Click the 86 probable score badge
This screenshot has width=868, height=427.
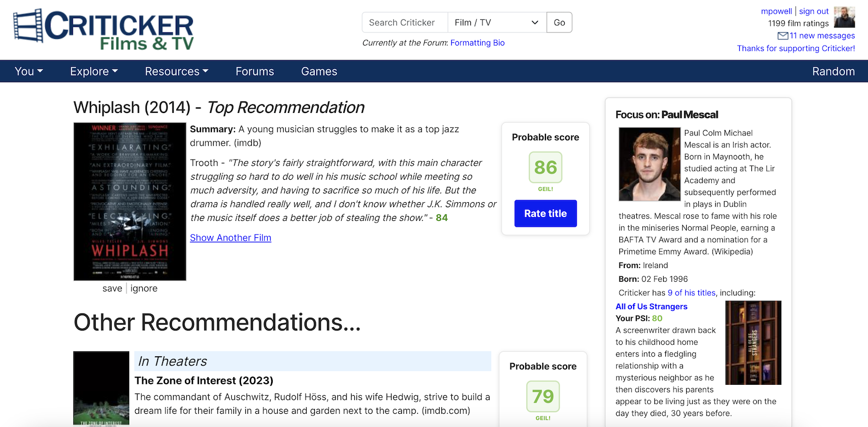[545, 168]
